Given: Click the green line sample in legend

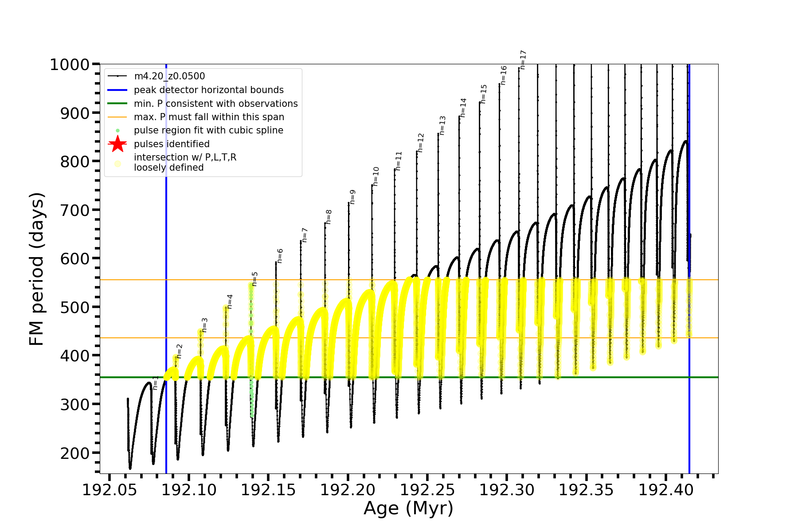Looking at the screenshot, I should click(117, 103).
